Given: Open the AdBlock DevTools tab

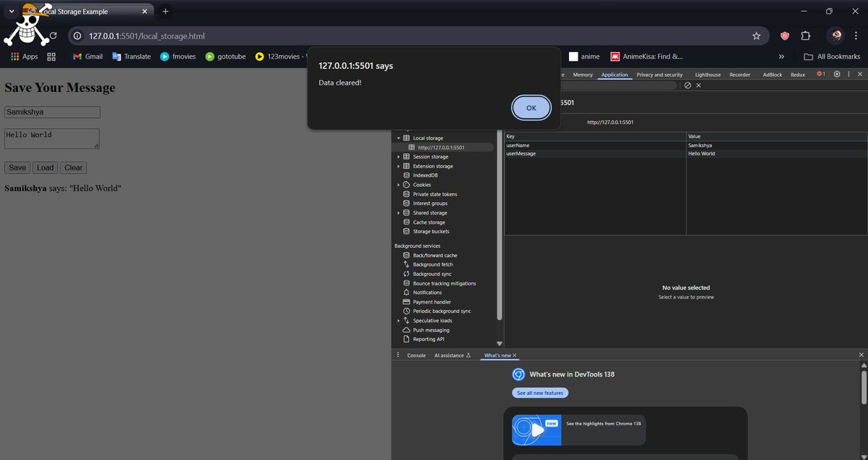Looking at the screenshot, I should 772,75.
